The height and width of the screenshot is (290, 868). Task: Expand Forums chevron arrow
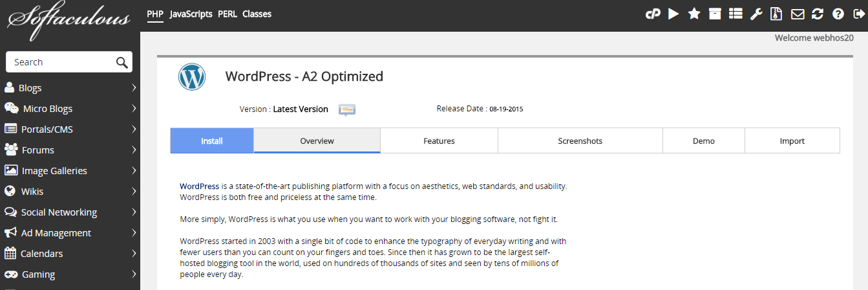pos(134,150)
